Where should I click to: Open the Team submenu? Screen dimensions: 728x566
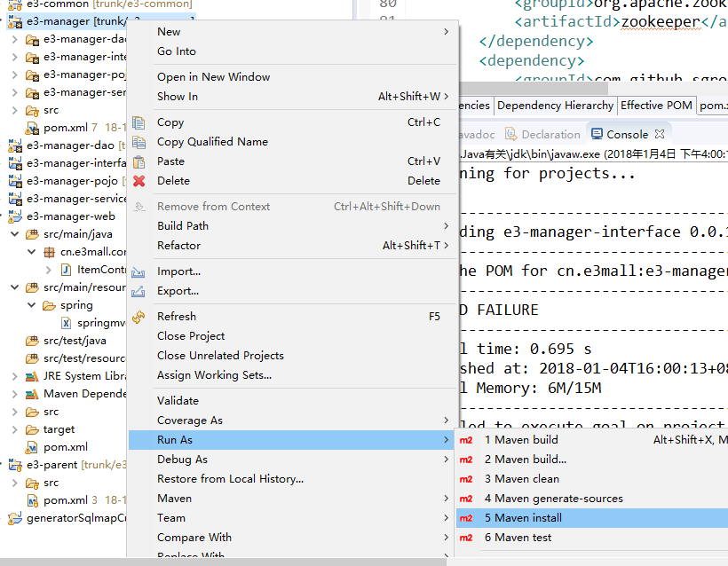(292, 518)
